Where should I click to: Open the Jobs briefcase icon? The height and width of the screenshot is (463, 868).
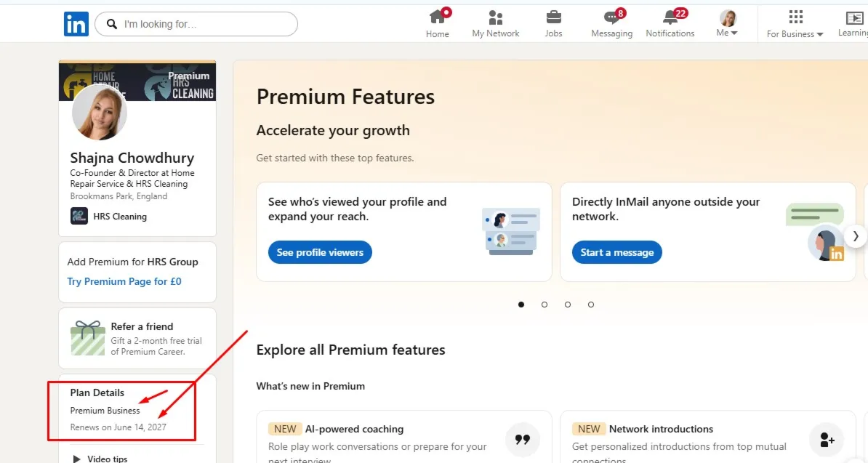(x=553, y=17)
